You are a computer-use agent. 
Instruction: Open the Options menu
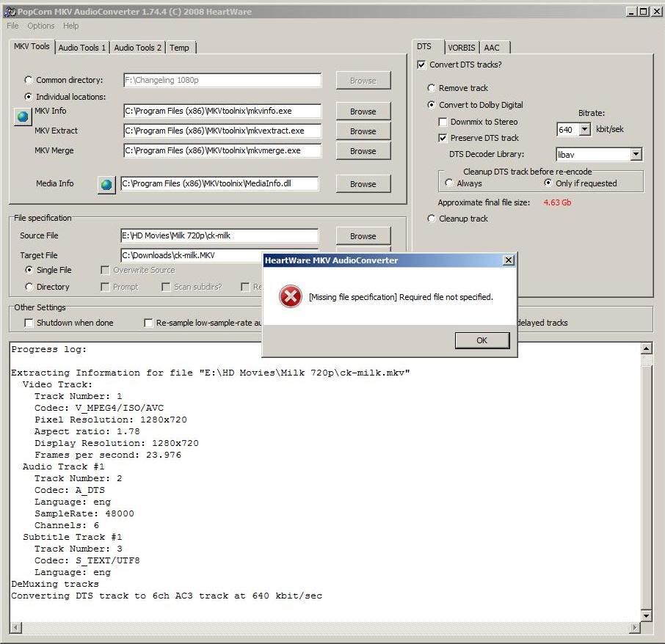point(41,26)
